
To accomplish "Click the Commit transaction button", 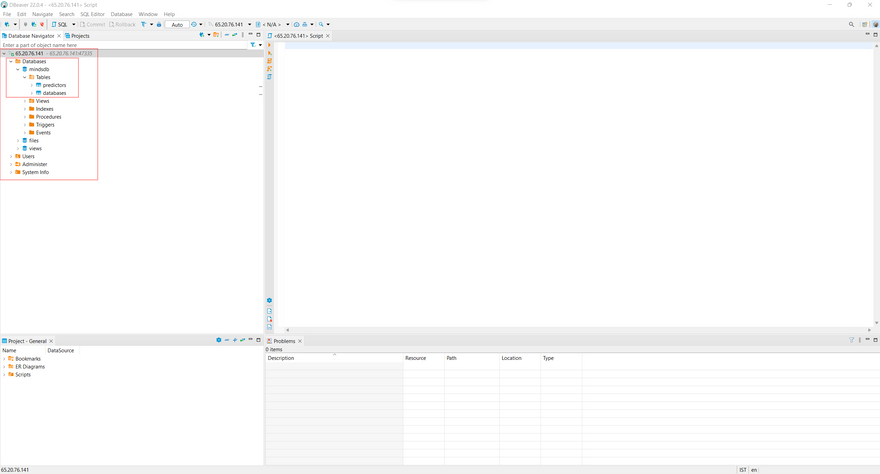I will 93,24.
